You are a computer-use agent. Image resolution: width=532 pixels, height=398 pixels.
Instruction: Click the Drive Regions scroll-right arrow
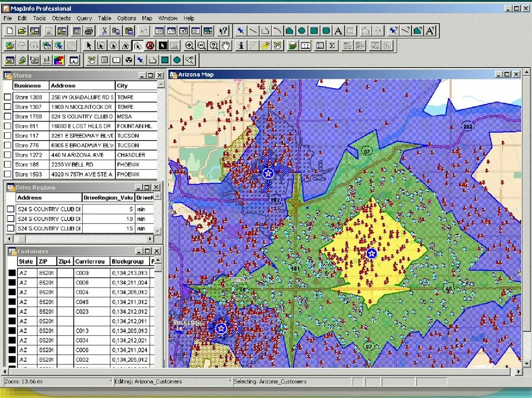click(x=150, y=239)
